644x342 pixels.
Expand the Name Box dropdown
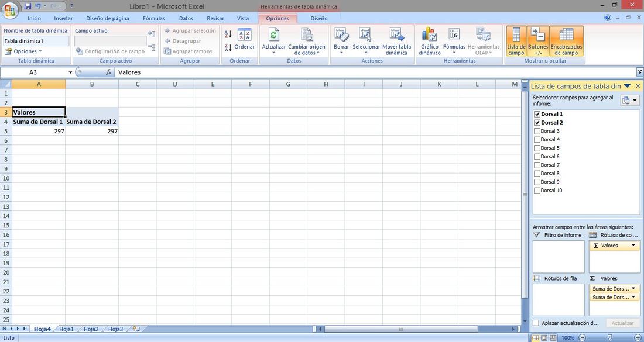pyautogui.click(x=70, y=72)
